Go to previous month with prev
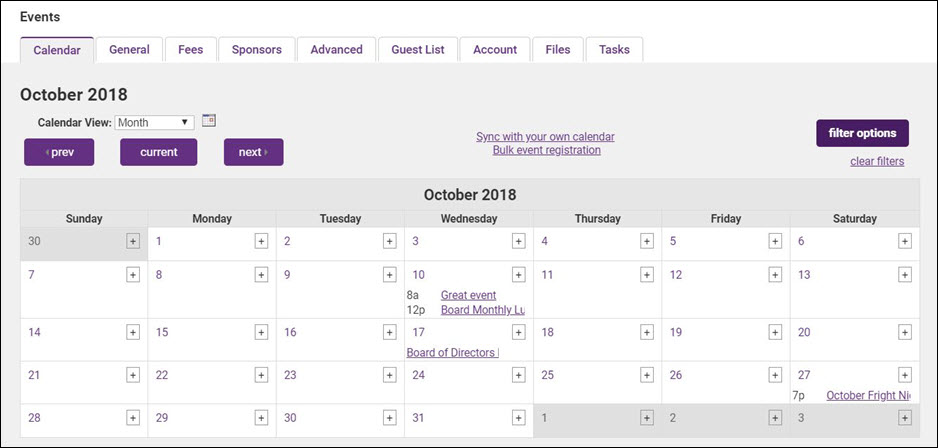 pyautogui.click(x=59, y=152)
